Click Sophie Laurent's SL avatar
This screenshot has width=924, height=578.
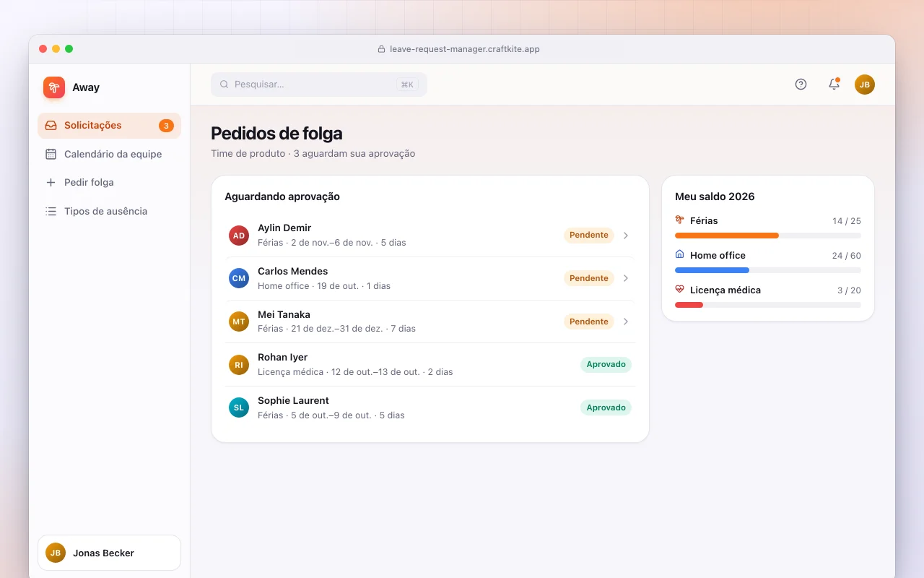239,407
